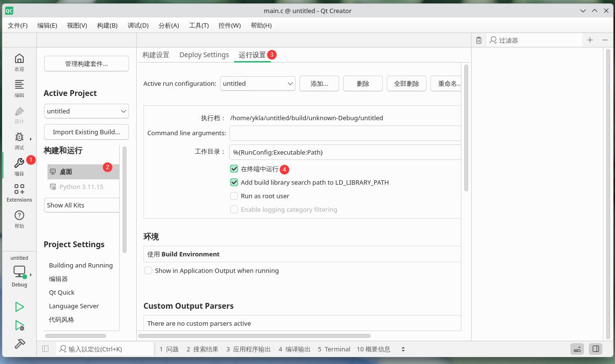Click the 工作目录 input field
The height and width of the screenshot is (364, 615).
[345, 152]
